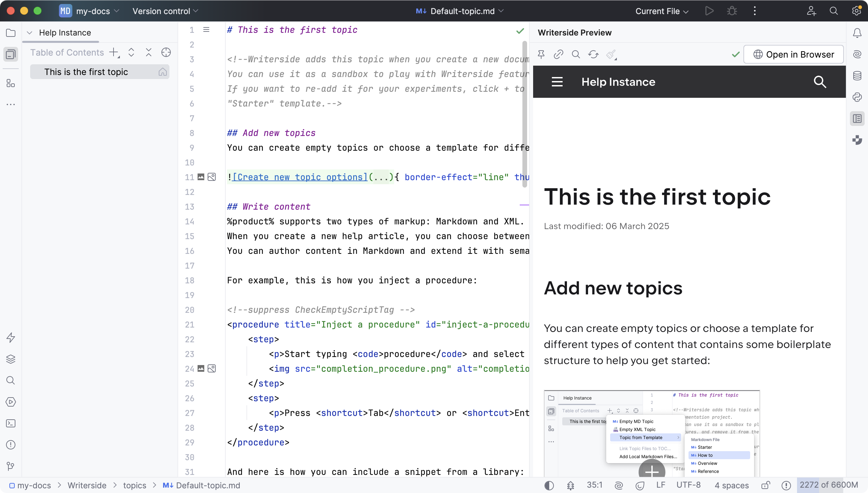The height and width of the screenshot is (493, 868).
Task: Open the Structure tool window
Action: (x=10, y=83)
